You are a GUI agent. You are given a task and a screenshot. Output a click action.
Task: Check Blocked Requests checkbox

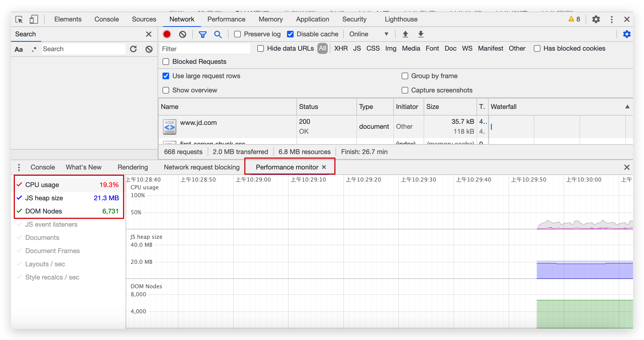166,62
